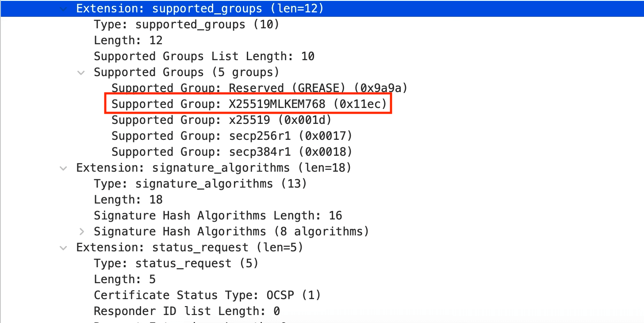Screen dimensions: 644x323
Task: Select the X25519MLKEM768 (0x11ec) group row
Action: click(x=322, y=104)
